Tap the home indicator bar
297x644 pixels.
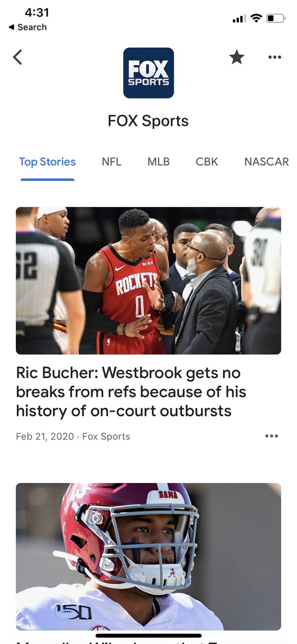(x=148, y=635)
